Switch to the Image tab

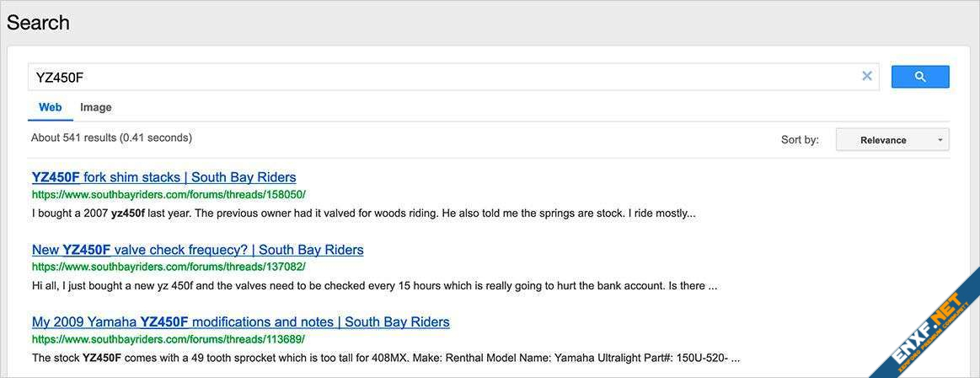[x=96, y=107]
